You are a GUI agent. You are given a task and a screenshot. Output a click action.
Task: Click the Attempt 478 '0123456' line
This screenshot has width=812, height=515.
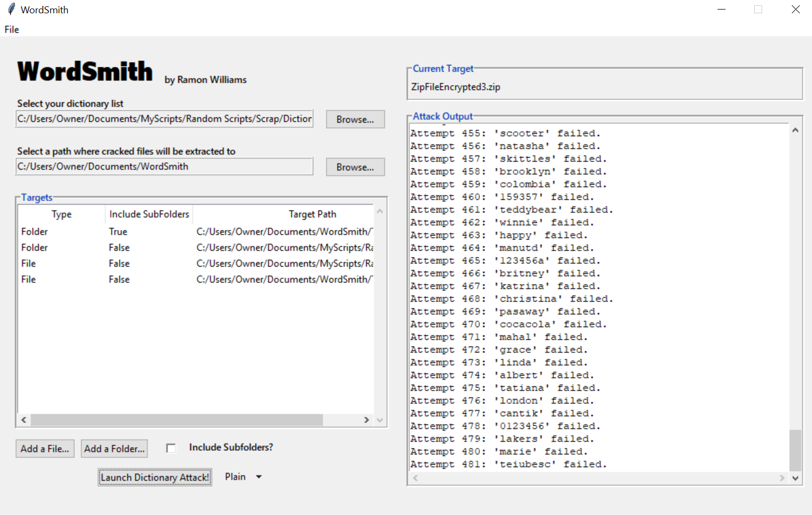(x=505, y=426)
